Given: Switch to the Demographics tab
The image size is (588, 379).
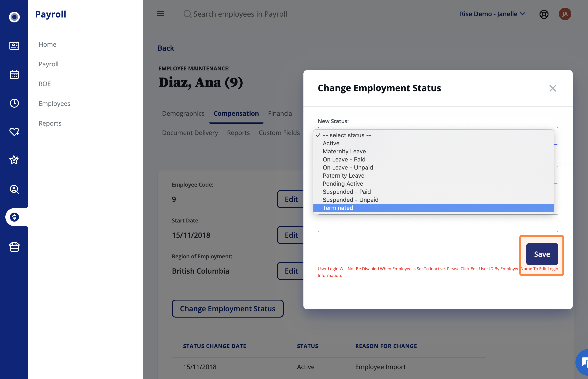Looking at the screenshot, I should tap(183, 113).
